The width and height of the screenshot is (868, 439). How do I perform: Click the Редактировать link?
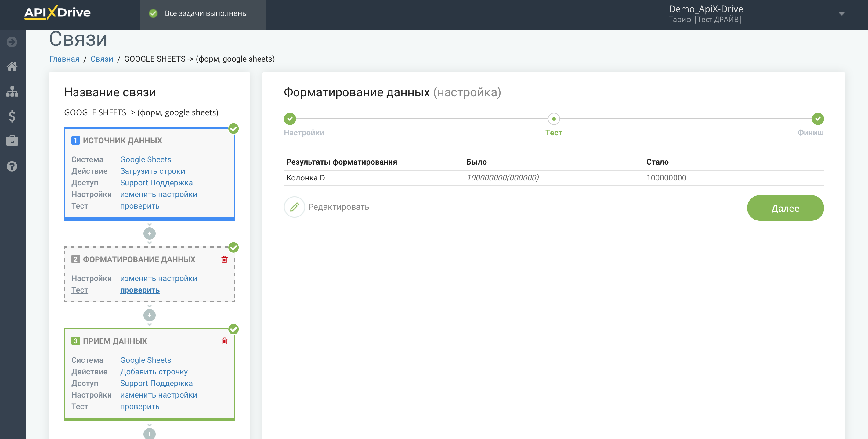click(x=339, y=207)
